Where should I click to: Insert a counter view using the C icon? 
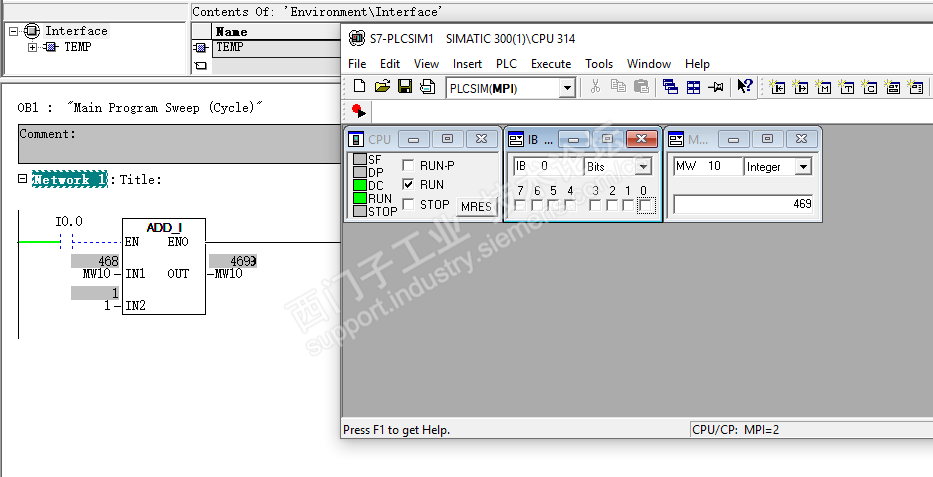[x=869, y=87]
